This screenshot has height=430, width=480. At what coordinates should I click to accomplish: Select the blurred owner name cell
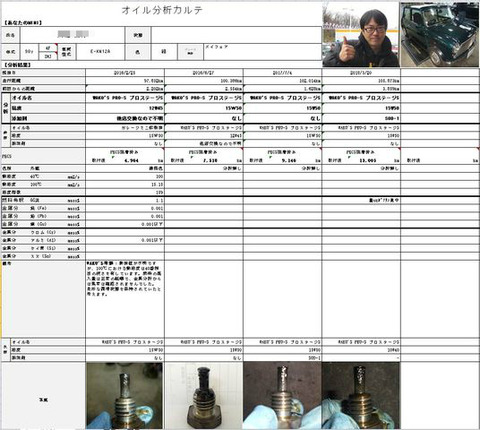pyautogui.click(x=72, y=35)
